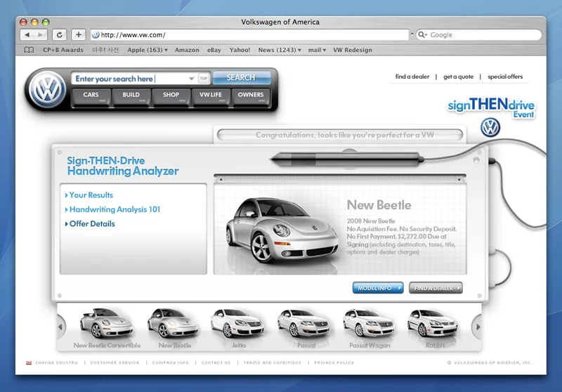Select the Passat thumbnail
Image resolution: width=562 pixels, height=392 pixels.
coord(306,327)
